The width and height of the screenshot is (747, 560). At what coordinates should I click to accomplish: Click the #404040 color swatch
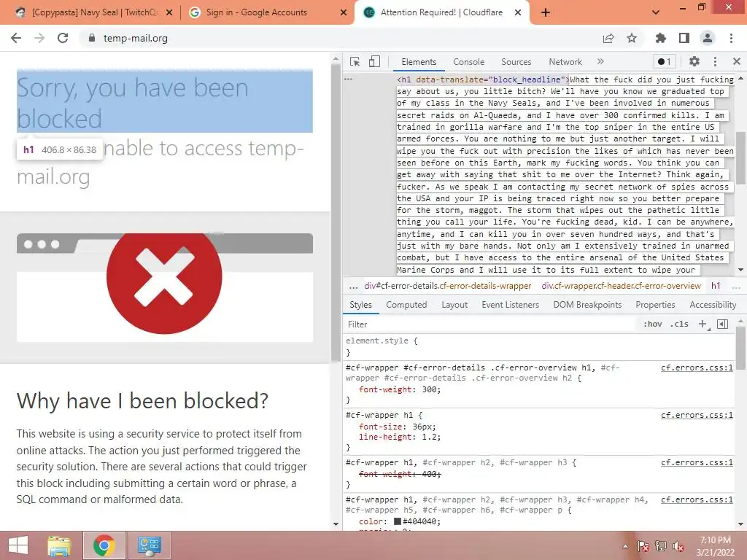click(398, 521)
